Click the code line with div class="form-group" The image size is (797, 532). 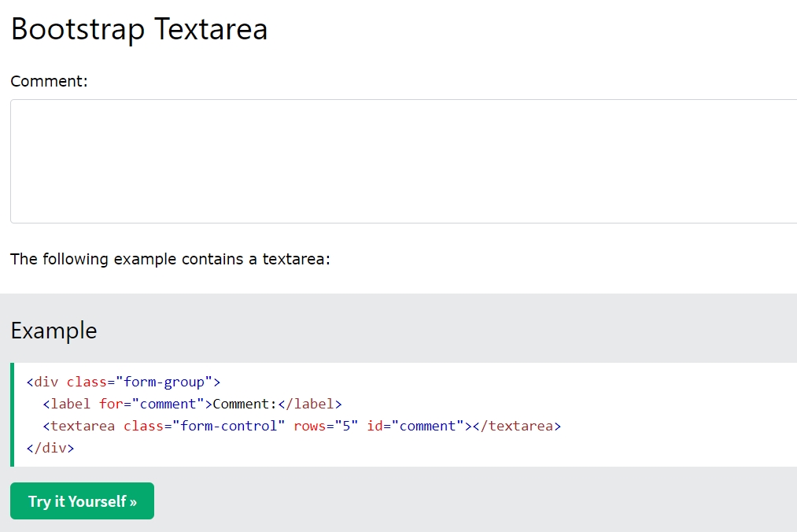tap(124, 382)
